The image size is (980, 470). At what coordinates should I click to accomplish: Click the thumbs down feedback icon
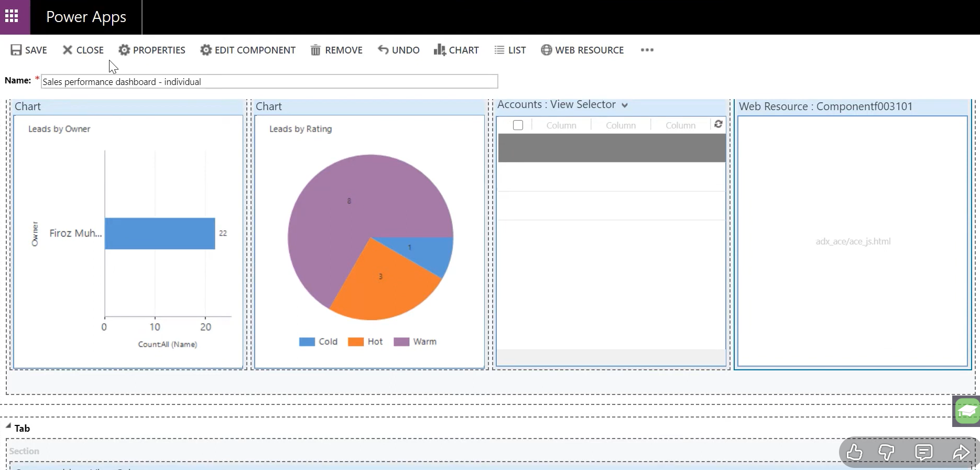tap(886, 452)
